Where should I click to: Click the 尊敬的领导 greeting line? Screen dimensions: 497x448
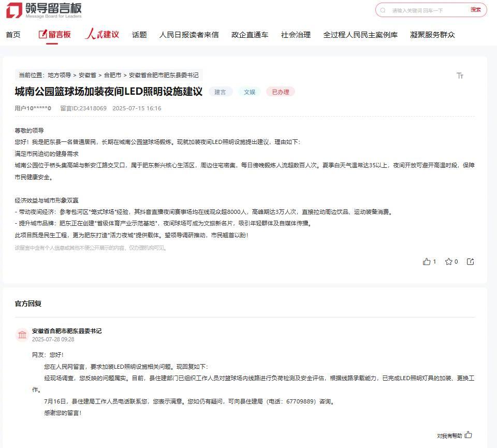(29, 131)
